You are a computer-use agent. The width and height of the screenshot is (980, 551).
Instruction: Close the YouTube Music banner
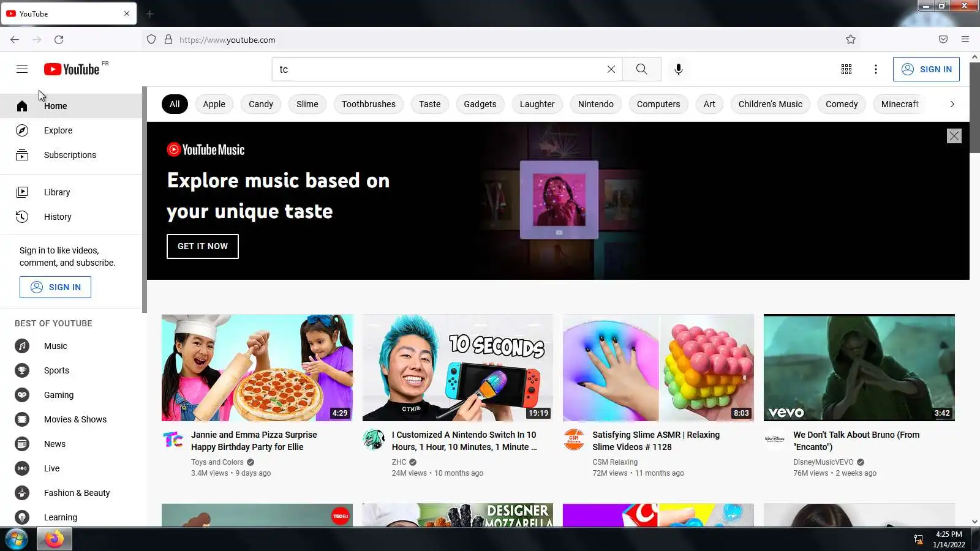click(954, 136)
